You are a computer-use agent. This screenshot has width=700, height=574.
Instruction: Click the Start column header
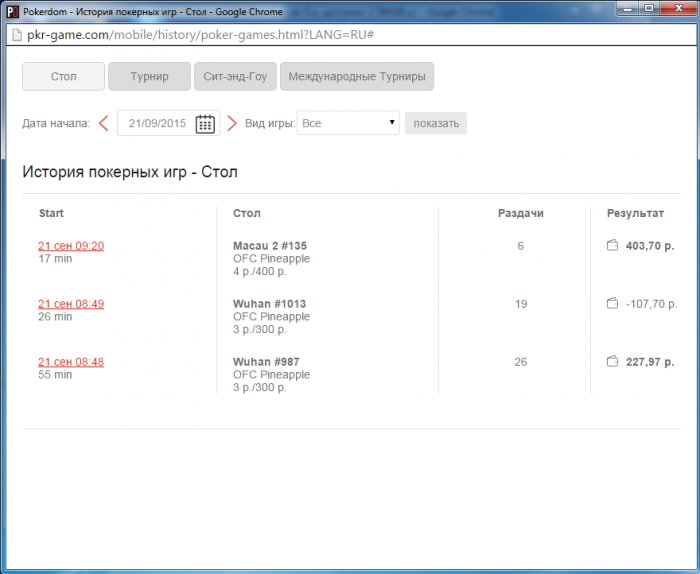tap(51, 213)
